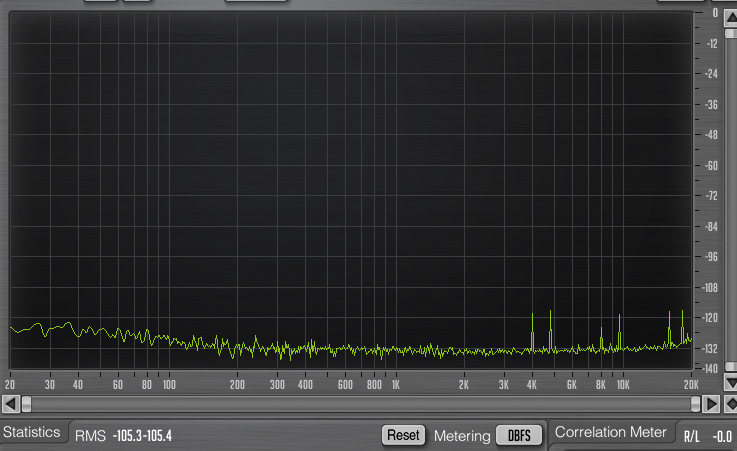Click the R/L correlation value -0.0
The image size is (737, 451).
click(722, 436)
